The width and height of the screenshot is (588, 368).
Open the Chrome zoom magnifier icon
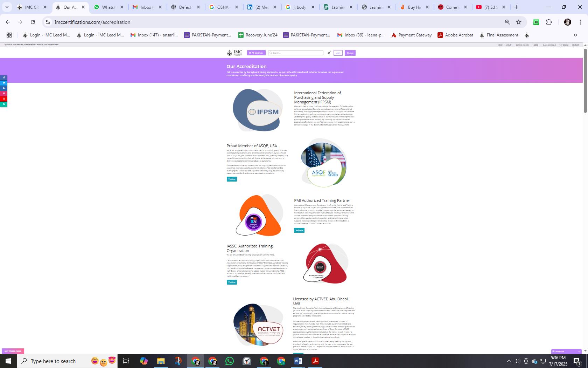(507, 22)
